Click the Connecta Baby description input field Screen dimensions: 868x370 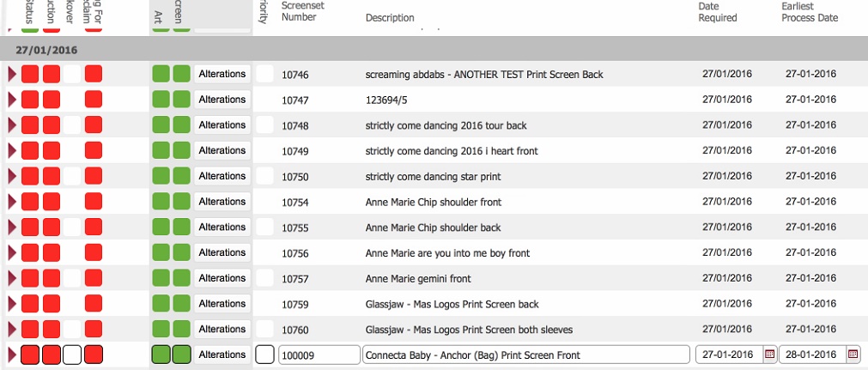coord(525,355)
